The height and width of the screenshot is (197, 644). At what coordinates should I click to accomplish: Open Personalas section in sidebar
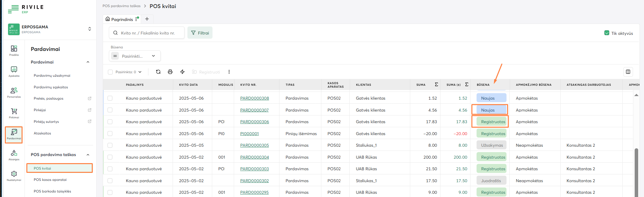[x=14, y=92]
